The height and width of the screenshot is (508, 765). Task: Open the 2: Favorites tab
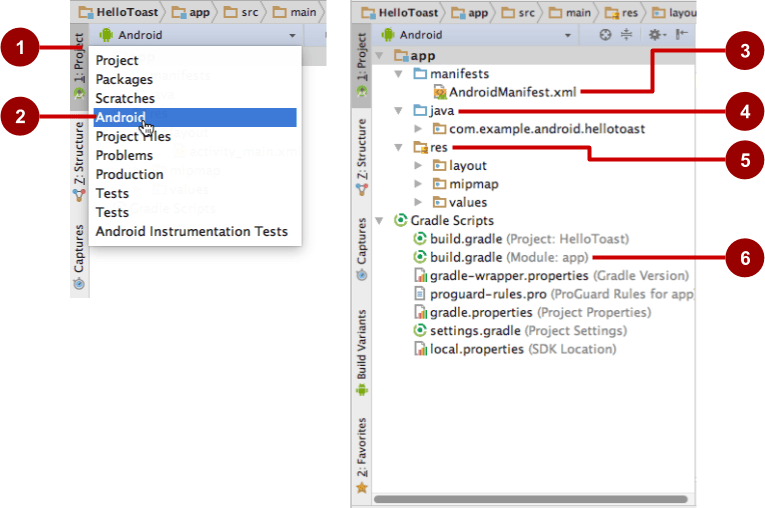pos(361,455)
